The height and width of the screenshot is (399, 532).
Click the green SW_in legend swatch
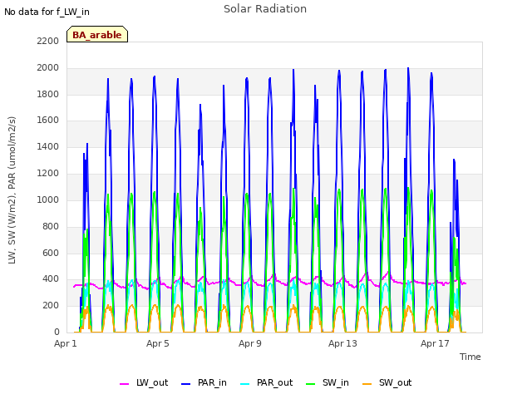310,384
